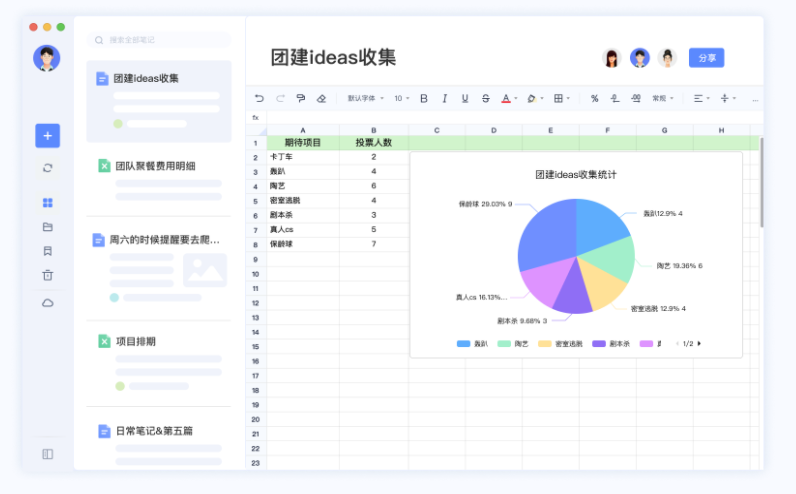Apply percent number format

(594, 98)
